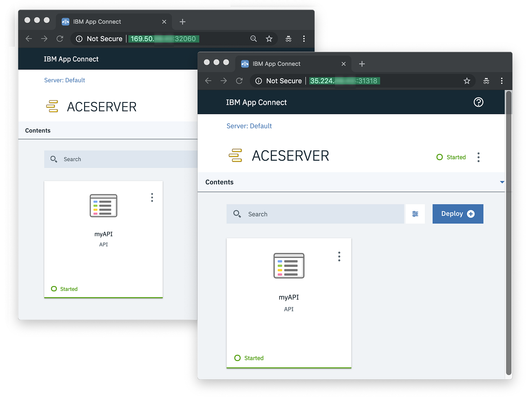Go back in back browser
532x407 pixels.
point(29,39)
